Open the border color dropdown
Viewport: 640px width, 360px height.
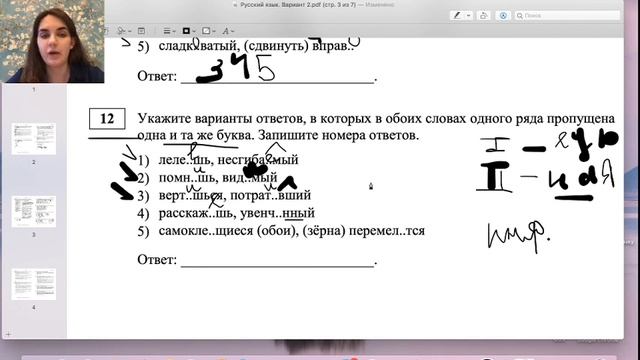189,31
